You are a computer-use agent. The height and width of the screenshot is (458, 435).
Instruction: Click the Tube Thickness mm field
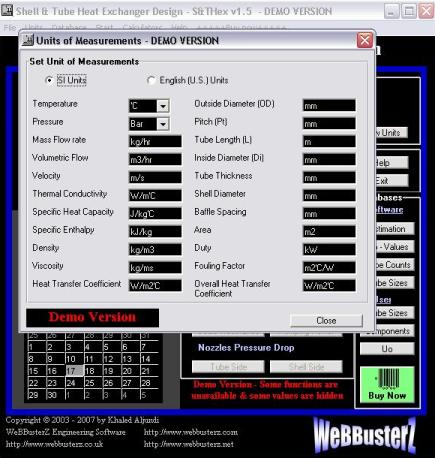(329, 178)
